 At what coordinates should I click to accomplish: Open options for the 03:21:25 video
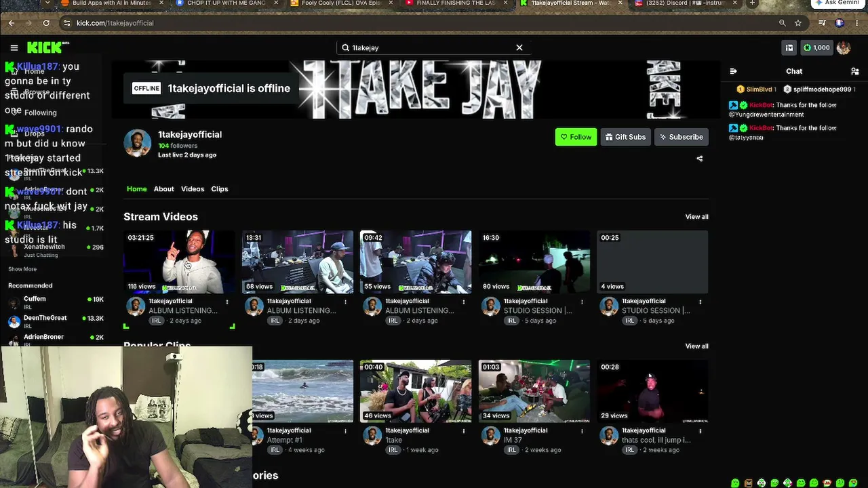point(227,302)
